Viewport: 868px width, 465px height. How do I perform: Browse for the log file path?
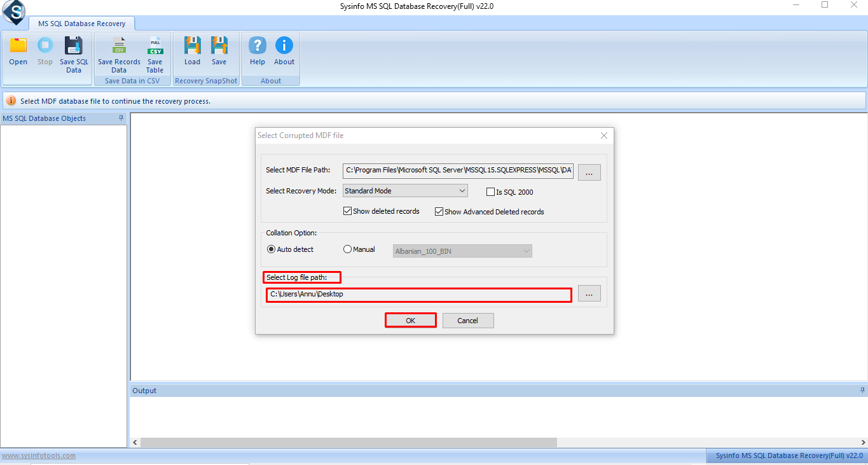589,293
